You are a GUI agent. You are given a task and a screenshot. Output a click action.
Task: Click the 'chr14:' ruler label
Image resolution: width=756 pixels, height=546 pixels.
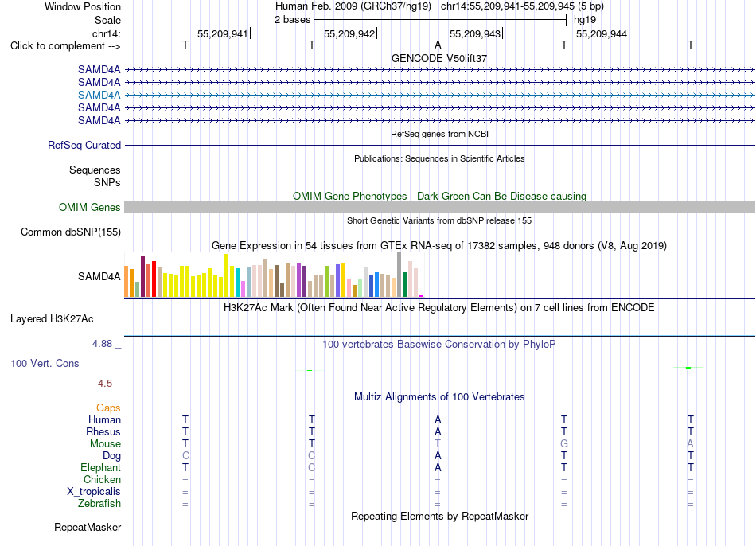pos(106,33)
